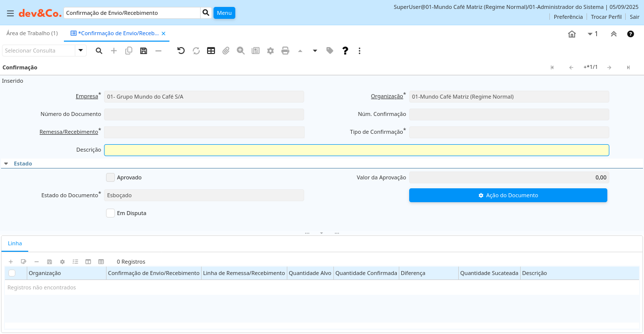The image size is (644, 334).
Task: Click the hamburger menu icon
Action: [10, 13]
